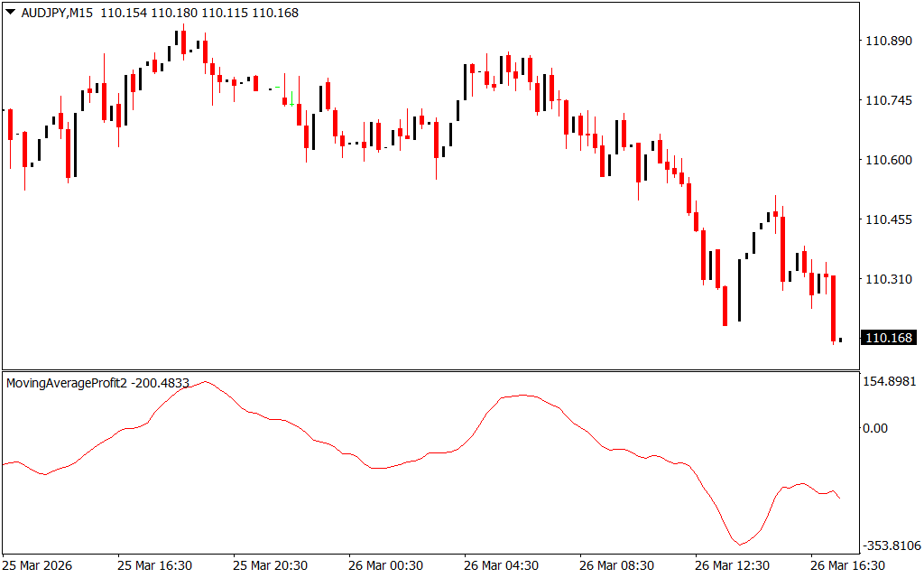Click the 26 Mar 16:30 time label
Screen dimensions: 924x578
(849, 565)
